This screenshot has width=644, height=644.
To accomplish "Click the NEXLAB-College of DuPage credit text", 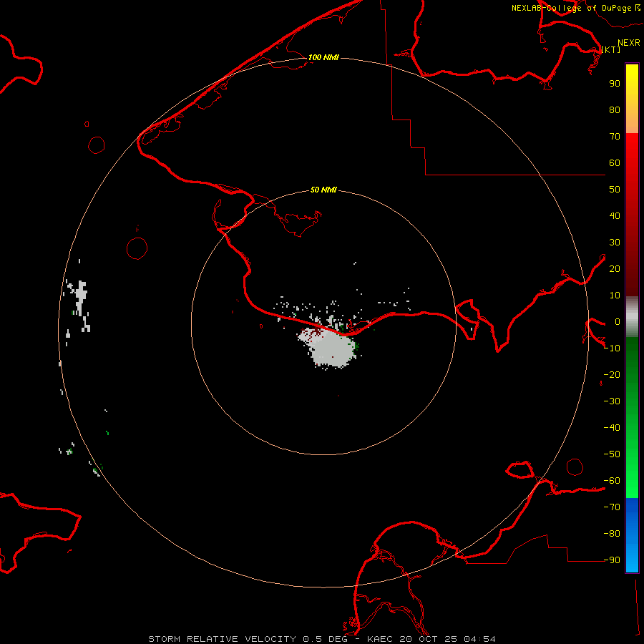I will (x=575, y=8).
